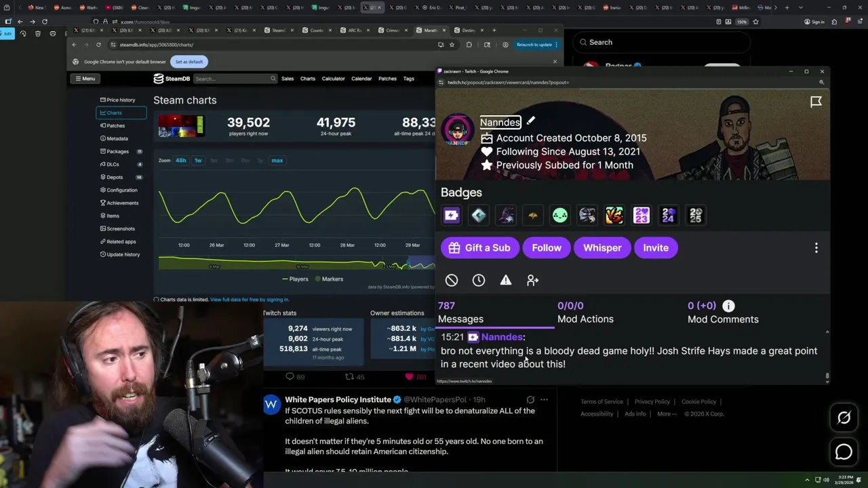Open the Calculator page in SteamDB nav
The image size is (868, 488).
click(x=333, y=79)
